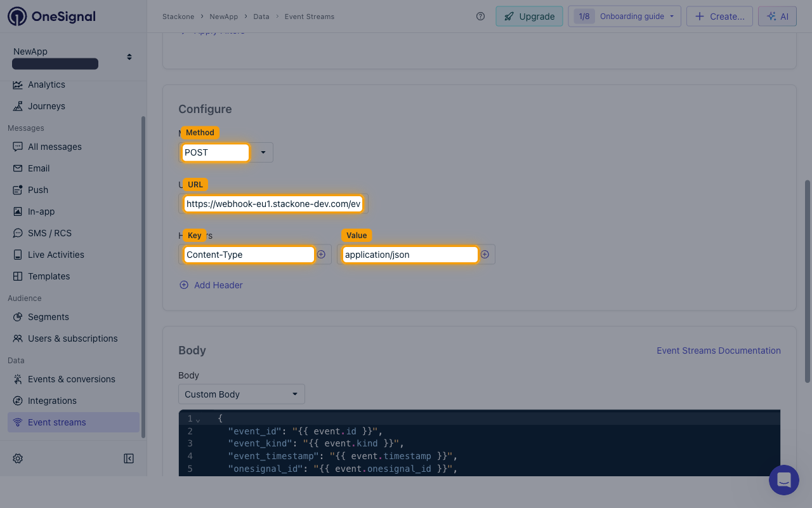
Task: Collapse the sidebar panel icon
Action: pos(129,458)
